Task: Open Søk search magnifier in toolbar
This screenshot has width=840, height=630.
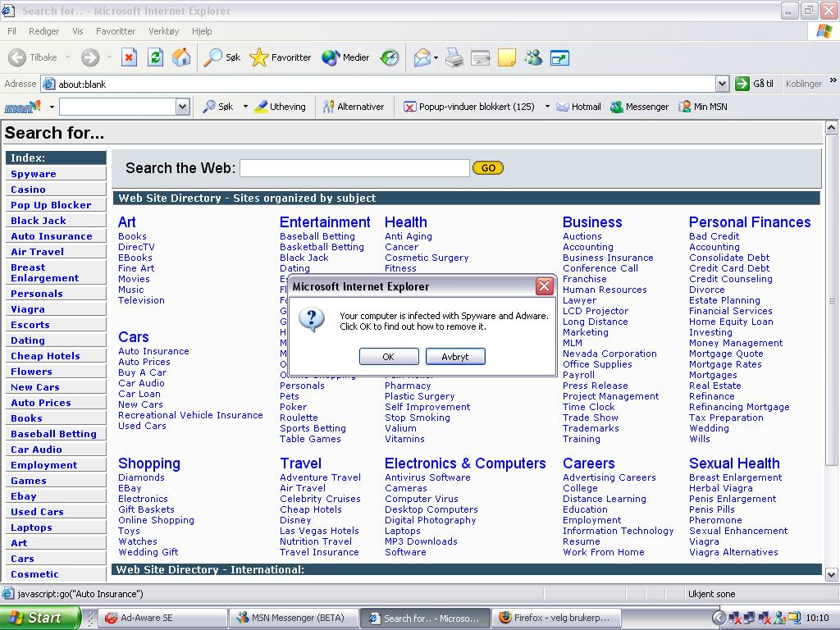Action: pos(221,57)
